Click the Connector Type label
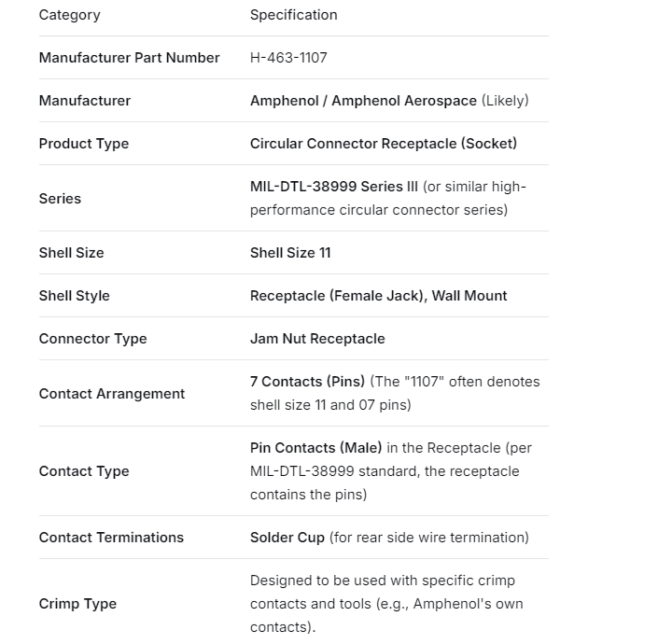This screenshot has width=672, height=644. [x=92, y=339]
